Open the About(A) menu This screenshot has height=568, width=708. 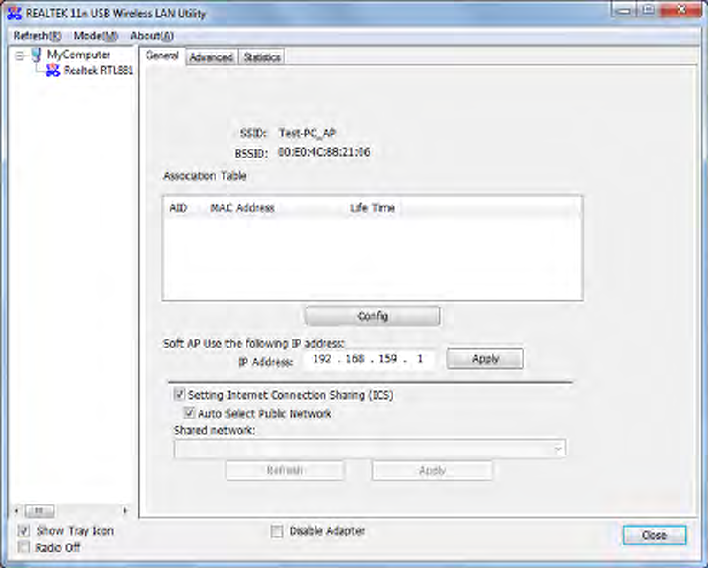tap(152, 36)
